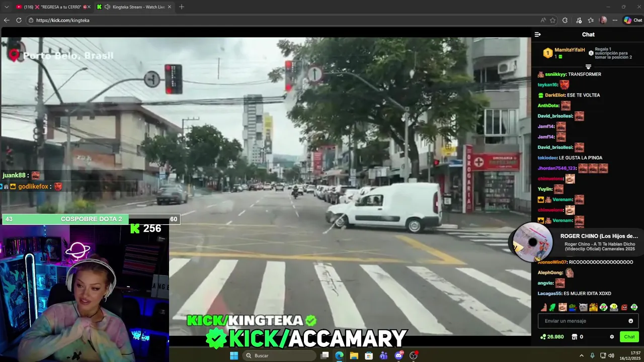Expand the gift leaderboard chevron below MamitaYifaiH
Viewport: 644px width, 362px height.
588,66
